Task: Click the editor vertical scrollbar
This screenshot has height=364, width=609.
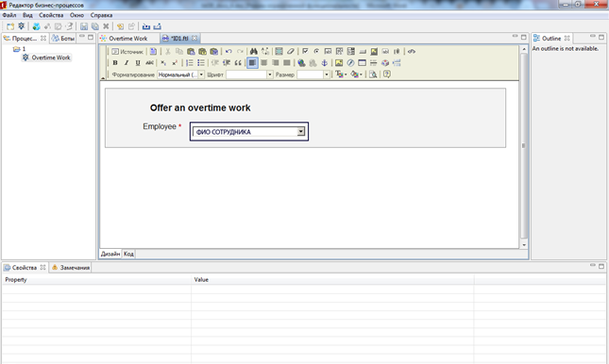Action: coord(524,146)
